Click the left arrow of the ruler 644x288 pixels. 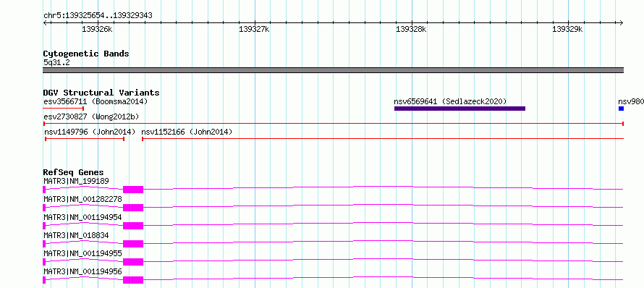[45, 22]
